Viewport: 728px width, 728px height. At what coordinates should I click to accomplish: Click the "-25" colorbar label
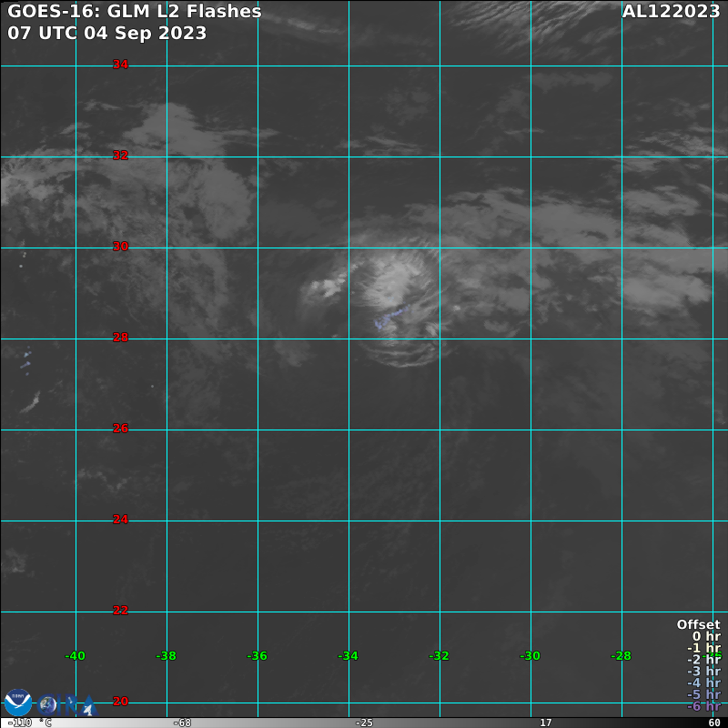coord(364,723)
